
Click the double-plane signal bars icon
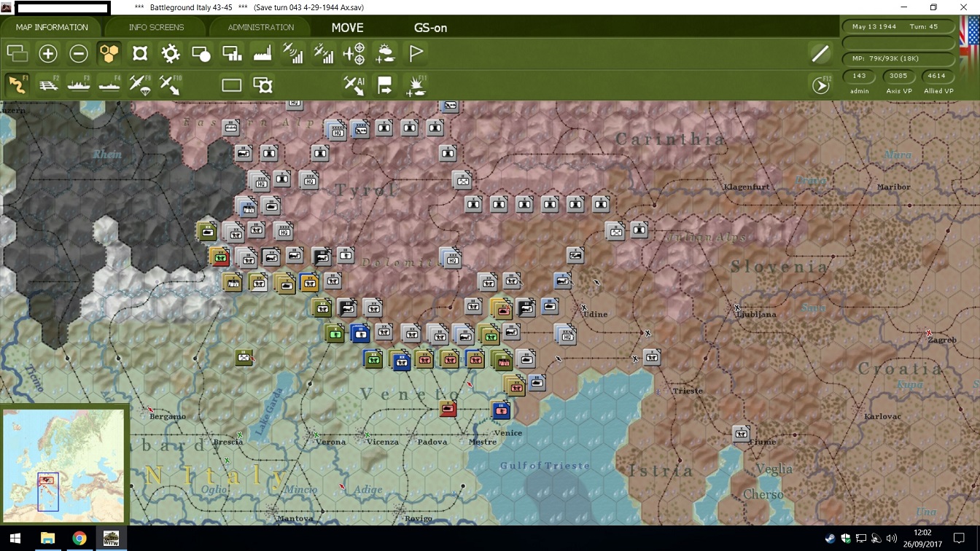(324, 53)
